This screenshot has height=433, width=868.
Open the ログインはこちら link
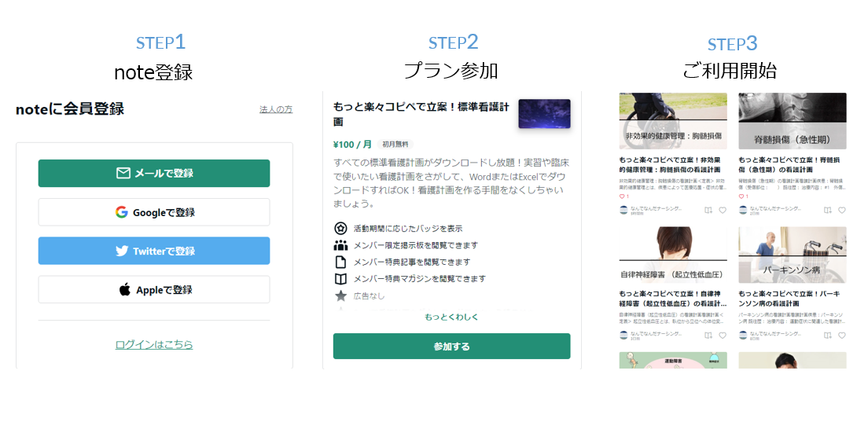154,344
